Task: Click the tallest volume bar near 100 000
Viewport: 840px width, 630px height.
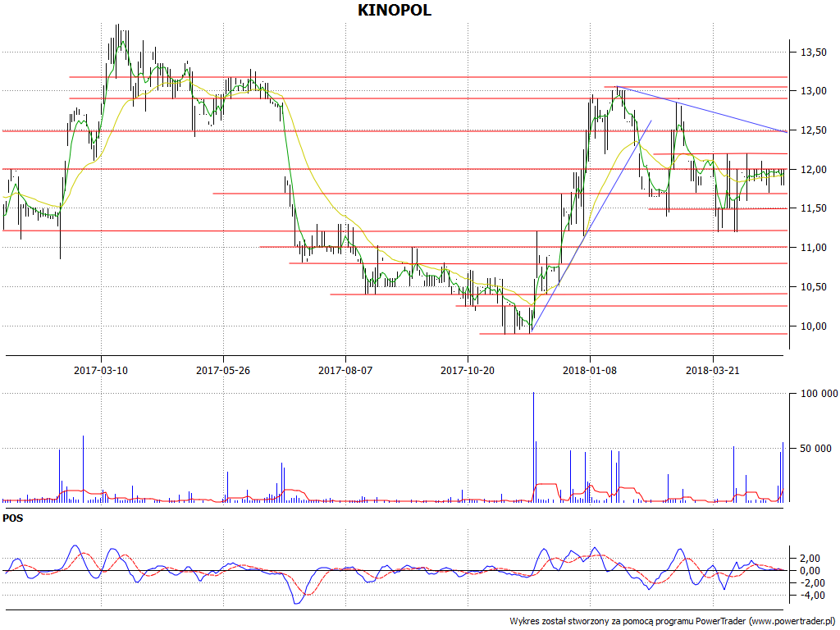Action: 533,447
